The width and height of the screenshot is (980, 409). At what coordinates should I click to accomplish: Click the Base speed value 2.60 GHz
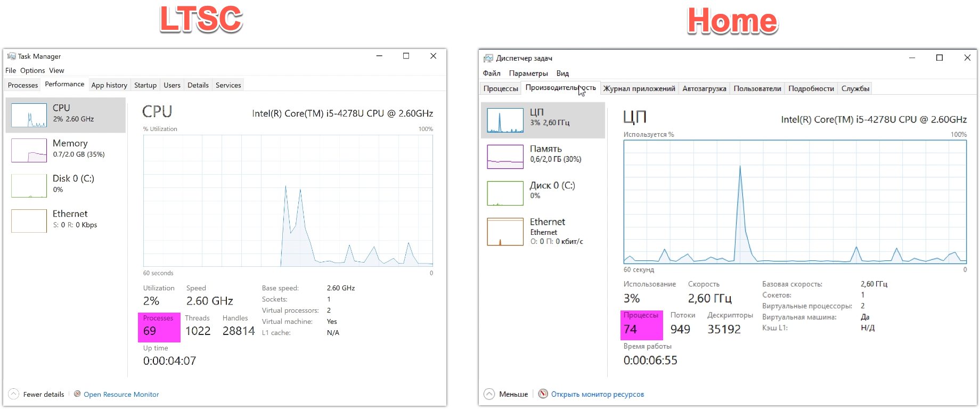pyautogui.click(x=341, y=288)
